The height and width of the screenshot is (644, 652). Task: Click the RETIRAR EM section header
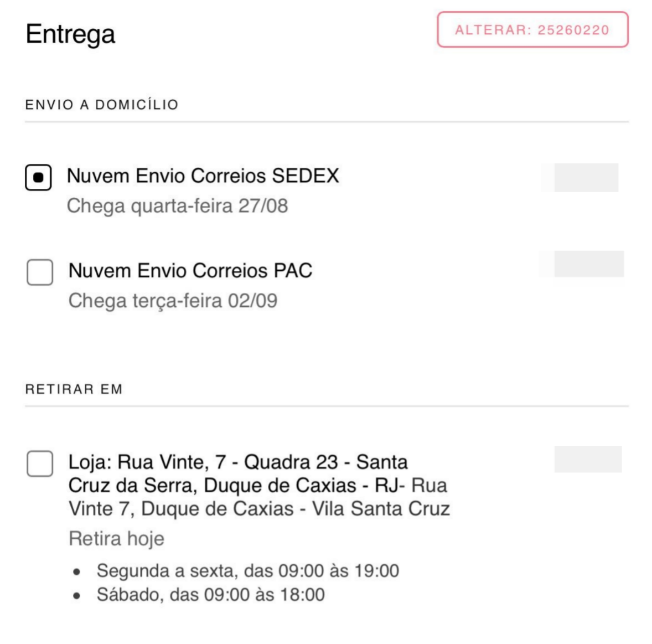pos(74,389)
